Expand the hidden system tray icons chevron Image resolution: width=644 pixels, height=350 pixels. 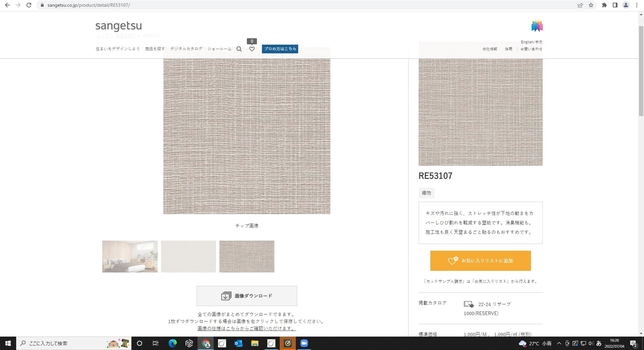coord(559,343)
